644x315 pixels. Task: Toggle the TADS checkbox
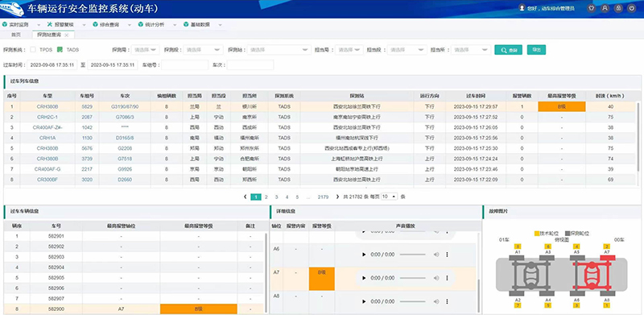pyautogui.click(x=60, y=50)
